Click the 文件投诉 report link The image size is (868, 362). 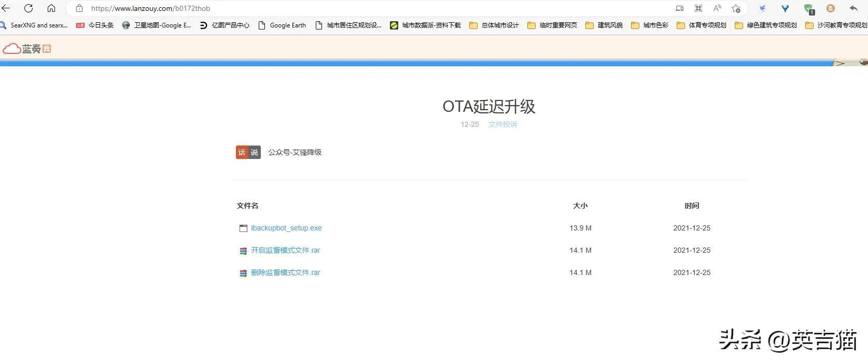click(x=502, y=124)
